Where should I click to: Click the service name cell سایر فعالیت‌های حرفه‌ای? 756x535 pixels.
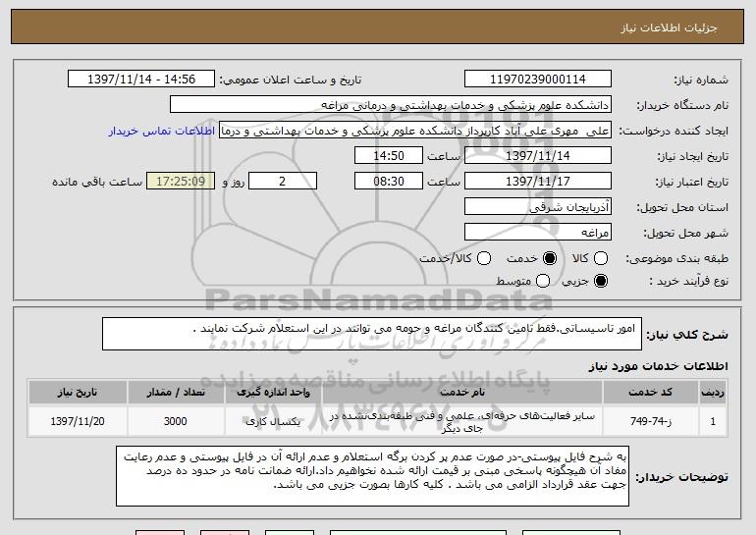461,421
